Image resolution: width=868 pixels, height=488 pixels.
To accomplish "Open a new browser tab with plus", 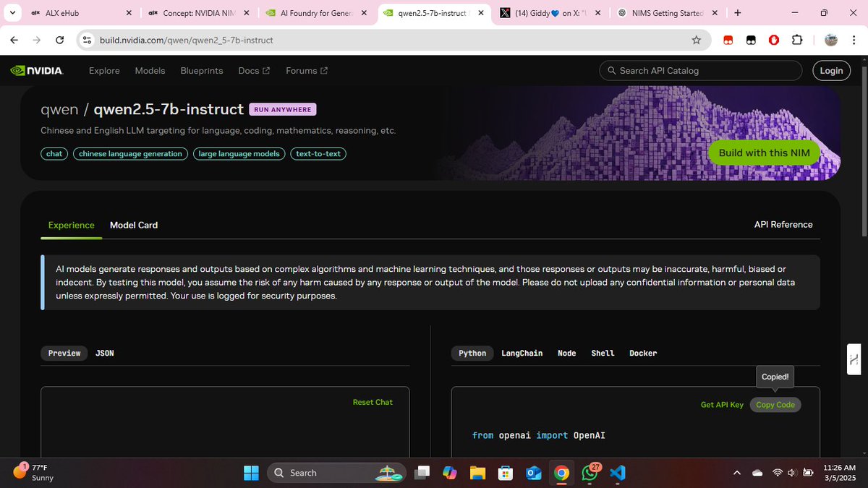I will 737,13.
